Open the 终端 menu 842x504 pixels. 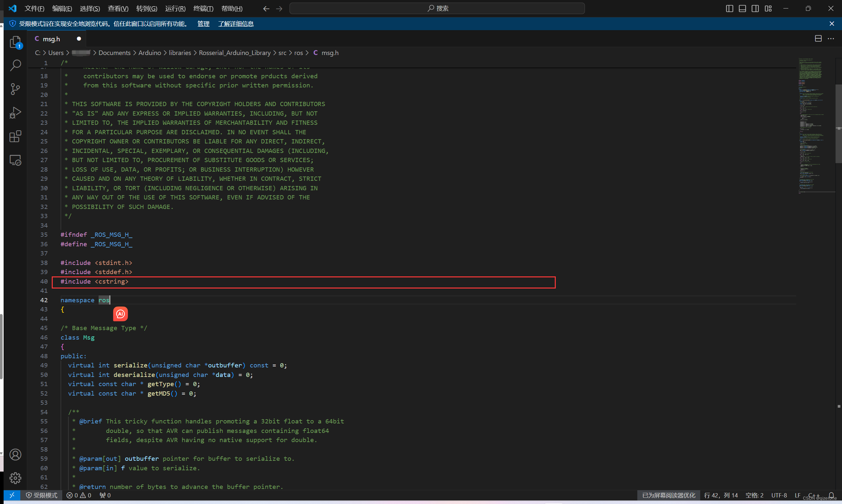pyautogui.click(x=203, y=9)
